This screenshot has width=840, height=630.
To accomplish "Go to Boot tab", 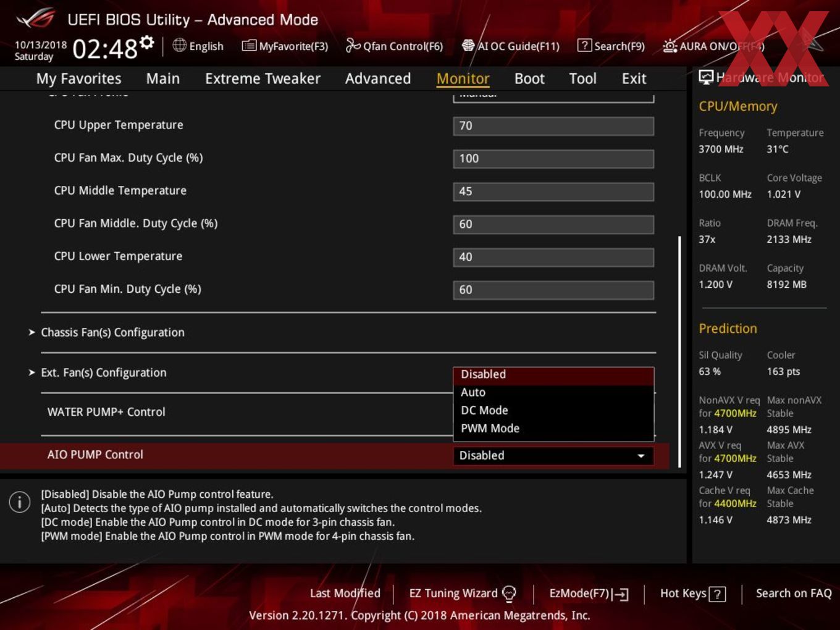I will tap(529, 78).
